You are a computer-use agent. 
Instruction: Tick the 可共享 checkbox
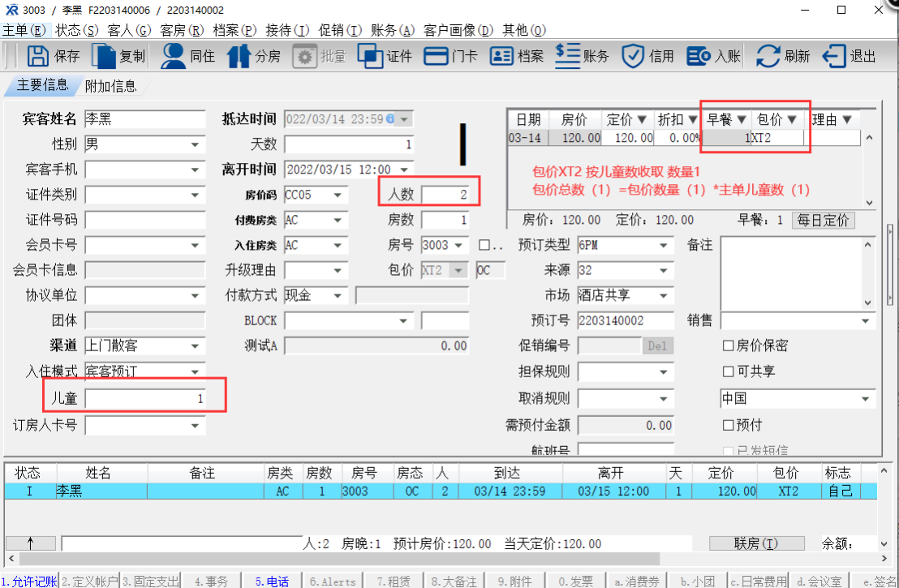point(728,372)
